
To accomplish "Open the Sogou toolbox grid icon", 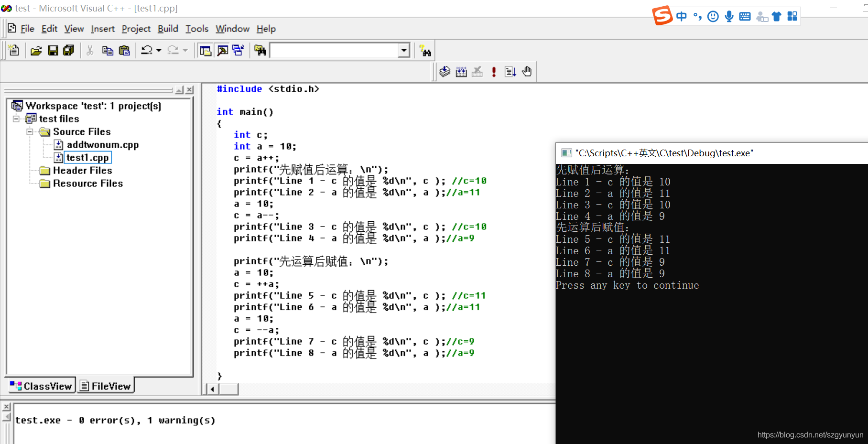I will click(x=792, y=16).
